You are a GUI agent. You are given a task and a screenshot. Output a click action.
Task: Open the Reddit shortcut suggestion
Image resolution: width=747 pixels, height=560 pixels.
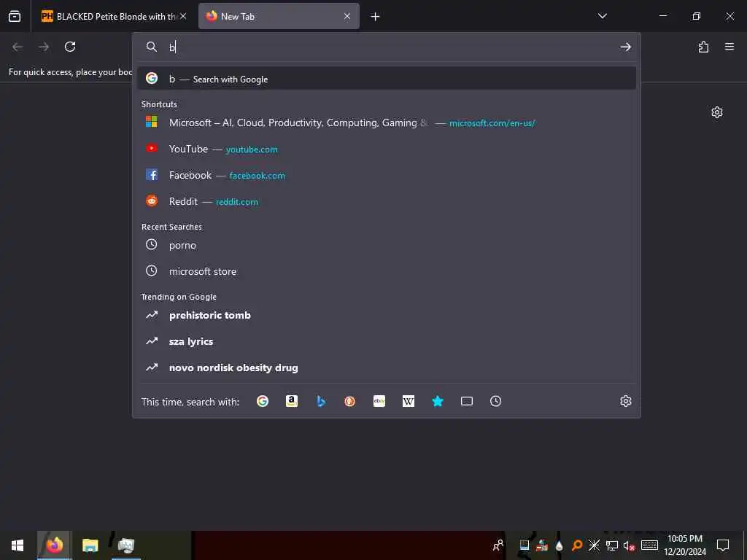tap(387, 201)
